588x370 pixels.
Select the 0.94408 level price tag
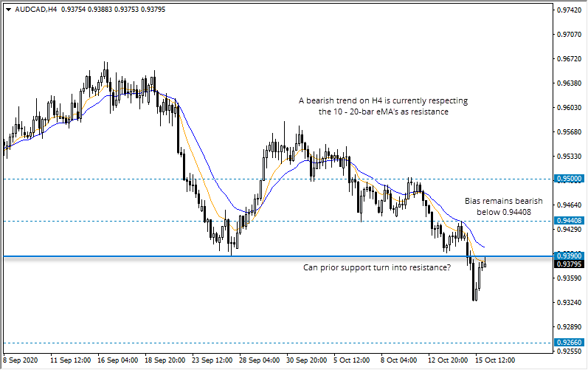[570, 221]
